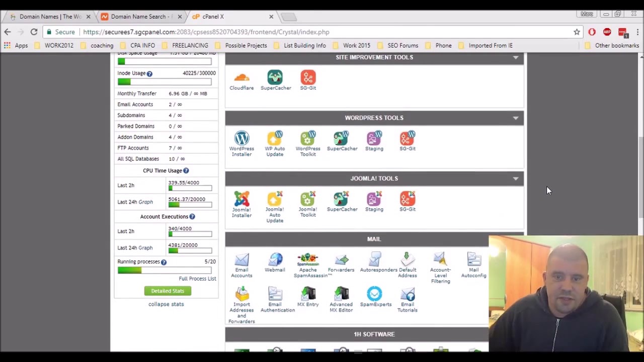Reload the page
This screenshot has height=362, width=644.
34,32
